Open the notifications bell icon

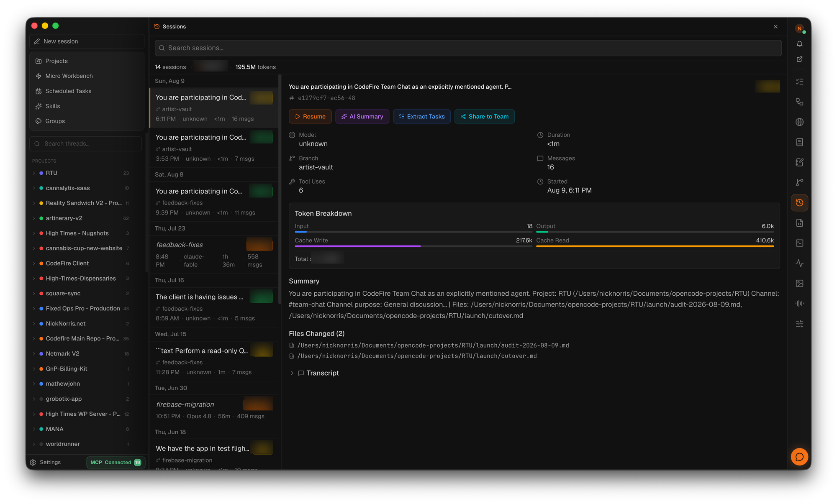pos(799,44)
